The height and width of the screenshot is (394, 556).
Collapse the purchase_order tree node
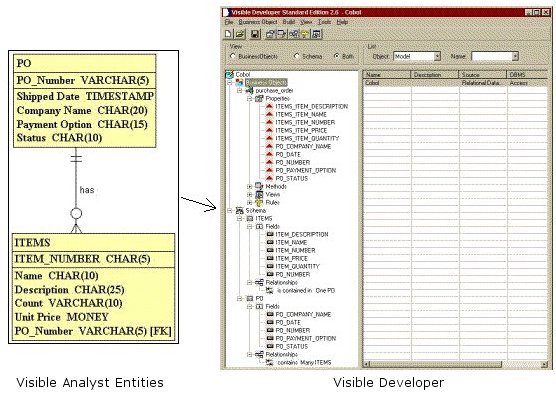[x=239, y=90]
